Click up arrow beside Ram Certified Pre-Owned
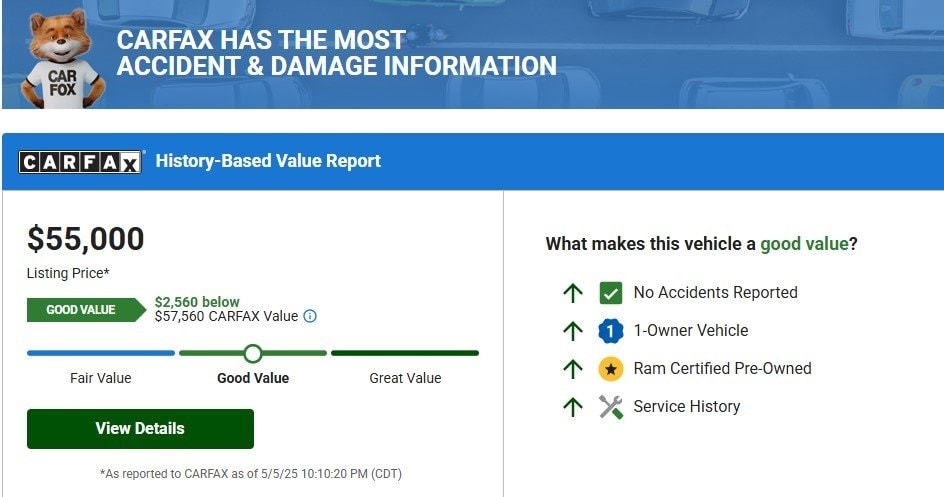The height and width of the screenshot is (497, 944). (x=573, y=369)
